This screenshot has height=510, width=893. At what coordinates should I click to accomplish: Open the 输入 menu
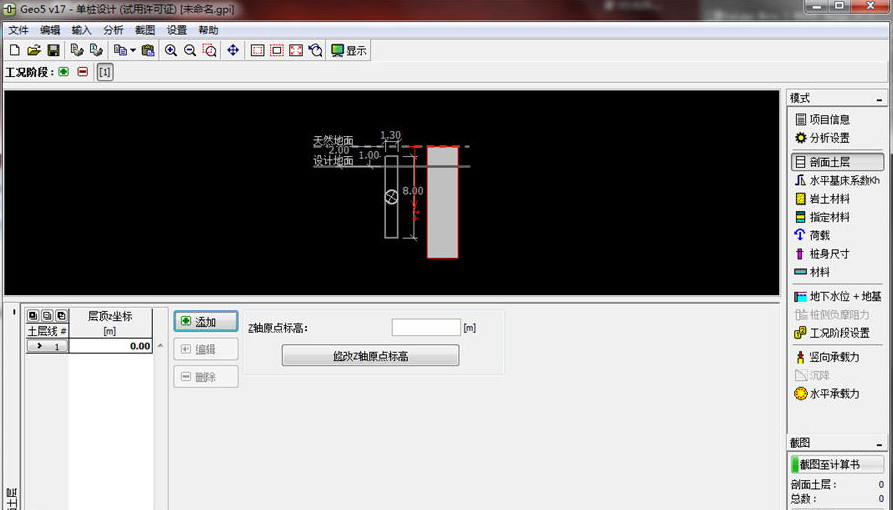tap(81, 30)
